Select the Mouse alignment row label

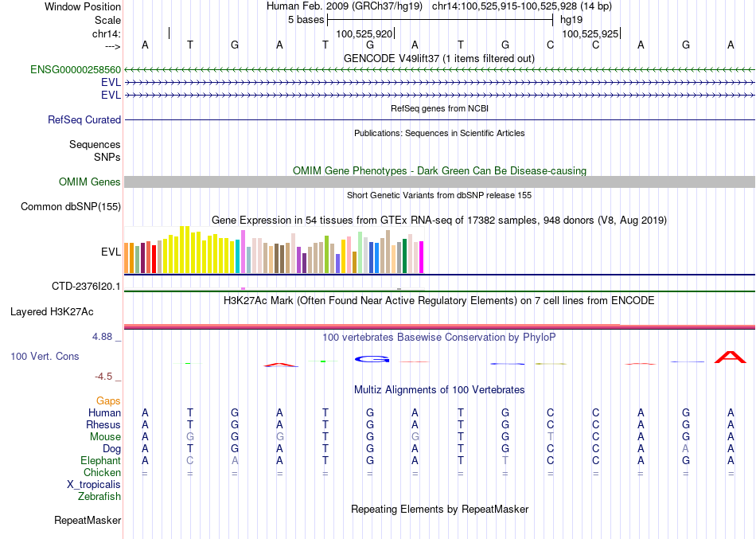point(105,437)
